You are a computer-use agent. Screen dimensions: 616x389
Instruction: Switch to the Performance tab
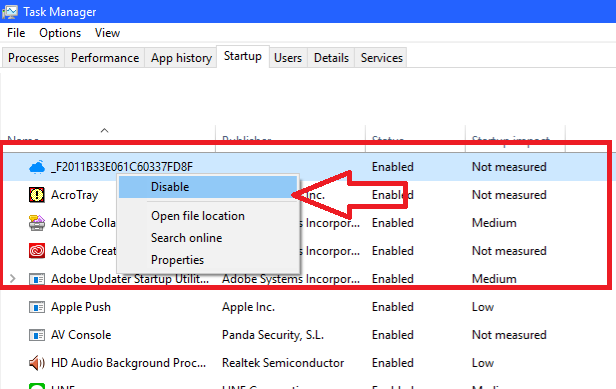pos(105,58)
